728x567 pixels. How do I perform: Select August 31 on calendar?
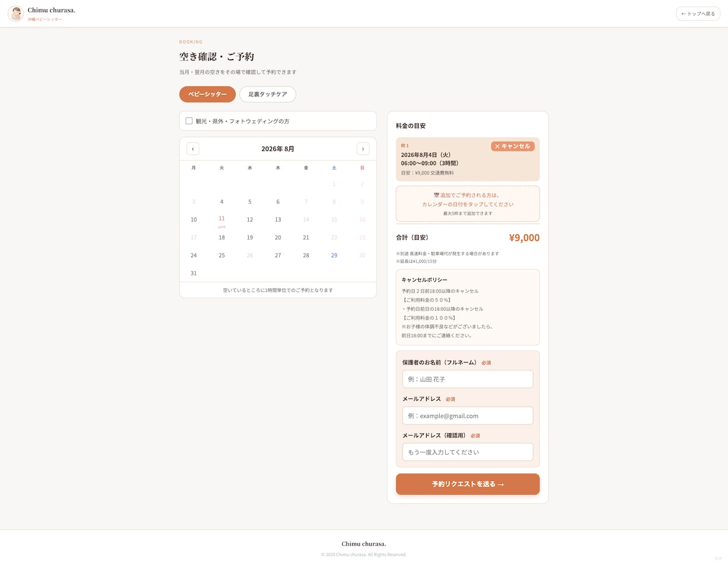[x=193, y=273]
